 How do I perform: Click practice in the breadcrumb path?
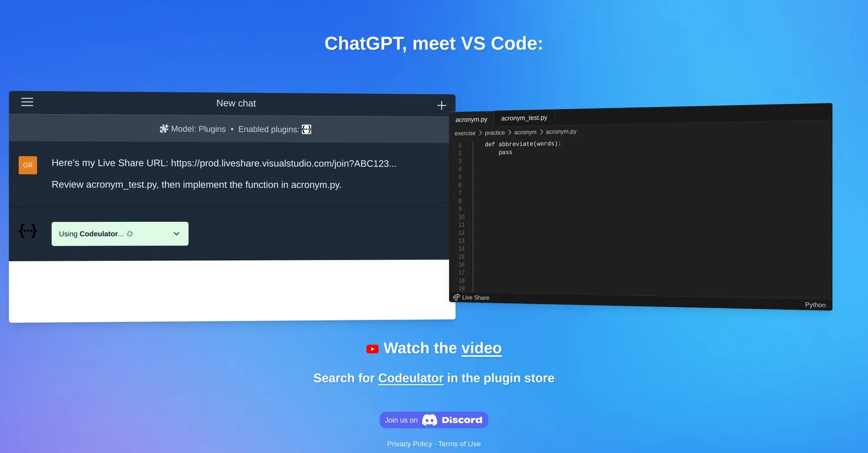495,133
